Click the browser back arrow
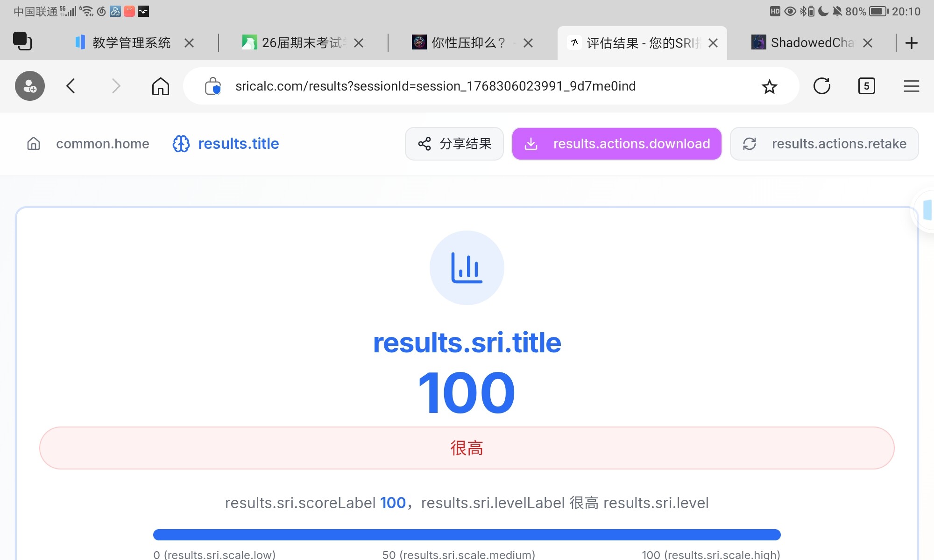This screenshot has width=934, height=560. tap(71, 86)
